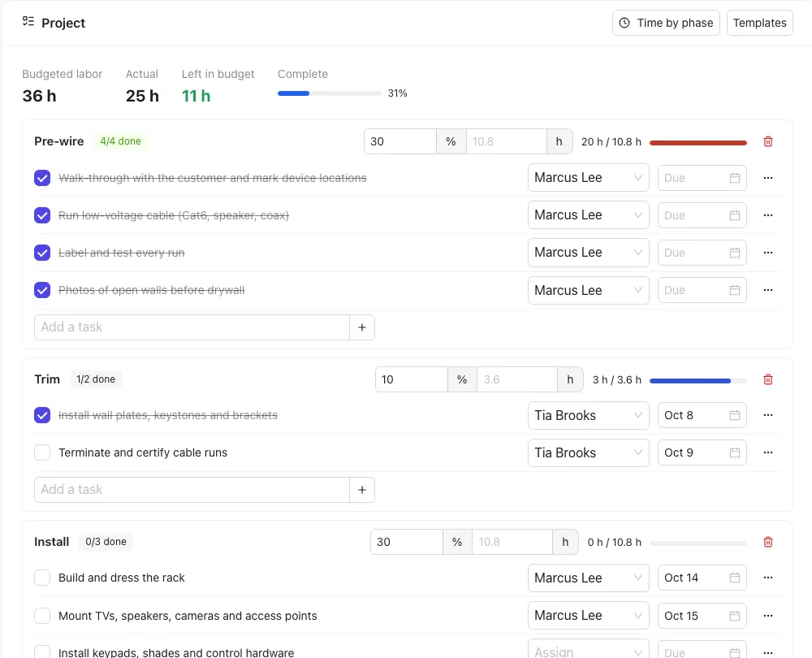
Task: Change assignee for Terminate and certify task
Action: [588, 452]
